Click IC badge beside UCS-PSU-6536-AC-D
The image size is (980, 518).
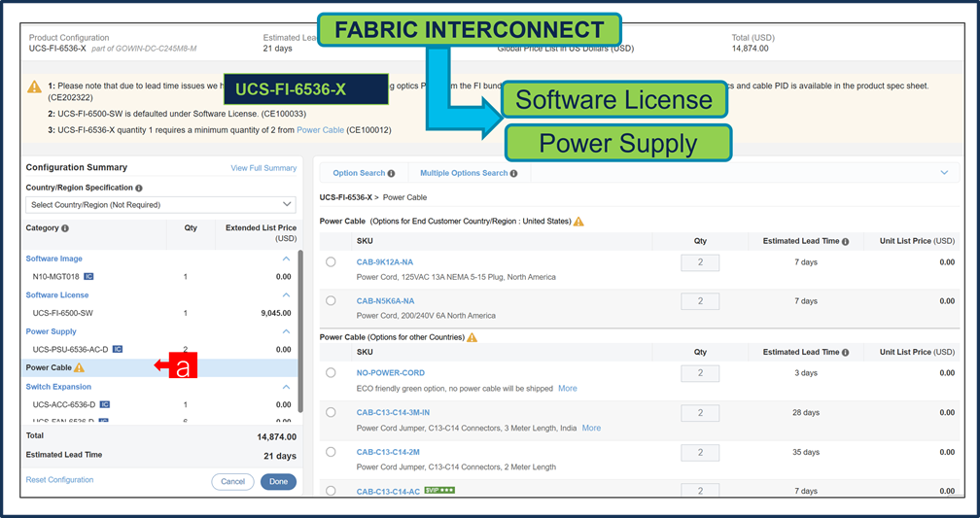[x=118, y=349]
